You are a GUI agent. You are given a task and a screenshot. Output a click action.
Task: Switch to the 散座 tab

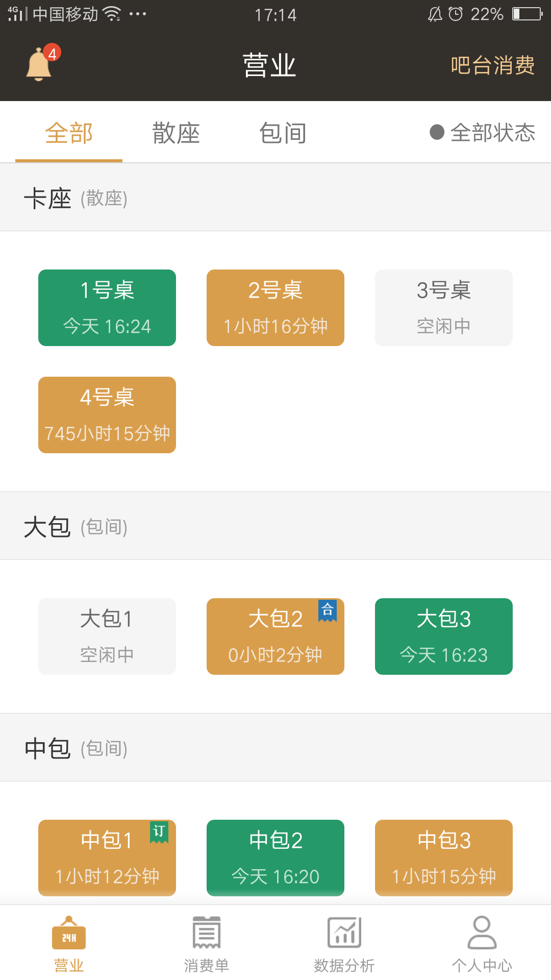point(176,133)
